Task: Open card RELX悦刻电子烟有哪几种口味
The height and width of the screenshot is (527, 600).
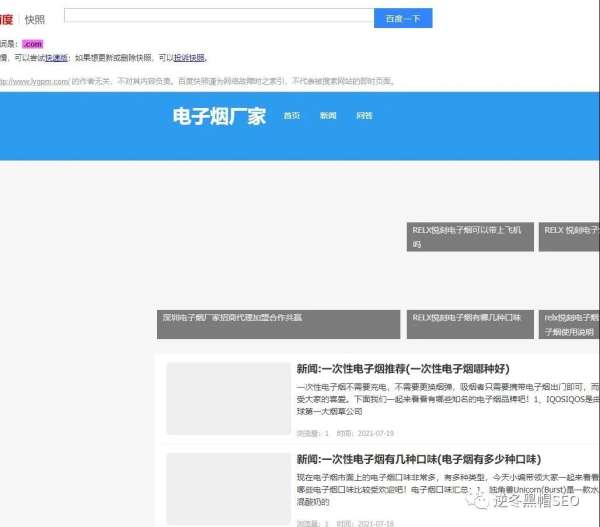Action: tap(470, 325)
